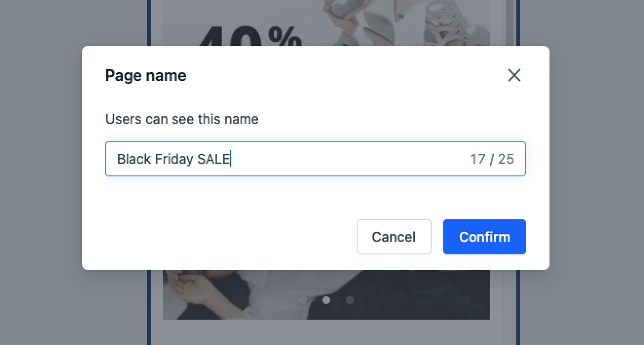Cancel the page name change
This screenshot has width=644, height=345.
(x=394, y=237)
